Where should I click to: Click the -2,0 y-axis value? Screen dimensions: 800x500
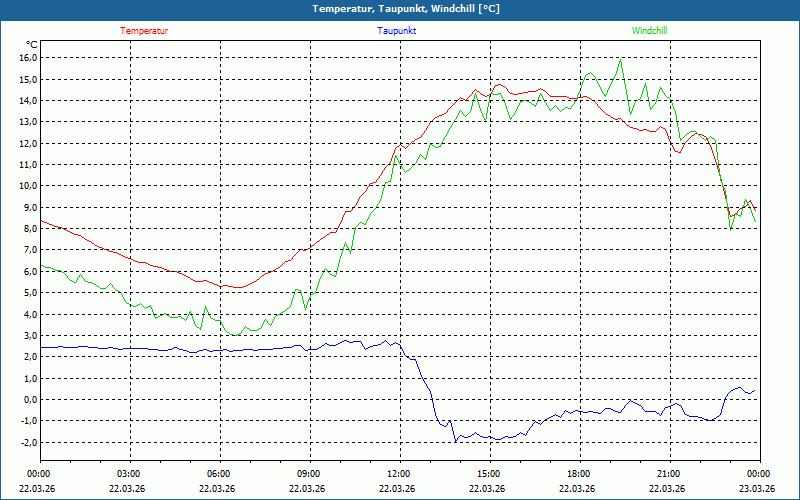click(x=30, y=442)
